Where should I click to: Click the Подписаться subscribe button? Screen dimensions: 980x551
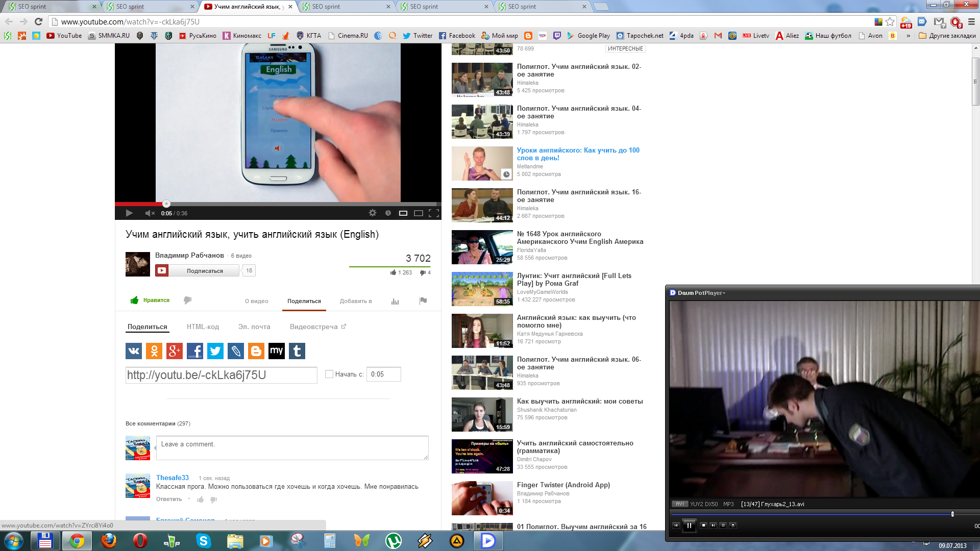pos(198,270)
